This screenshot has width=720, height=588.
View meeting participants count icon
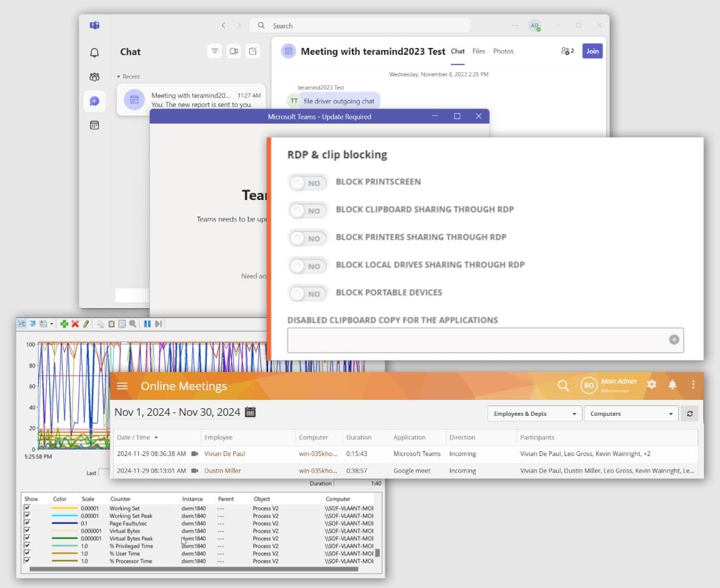pyautogui.click(x=567, y=51)
